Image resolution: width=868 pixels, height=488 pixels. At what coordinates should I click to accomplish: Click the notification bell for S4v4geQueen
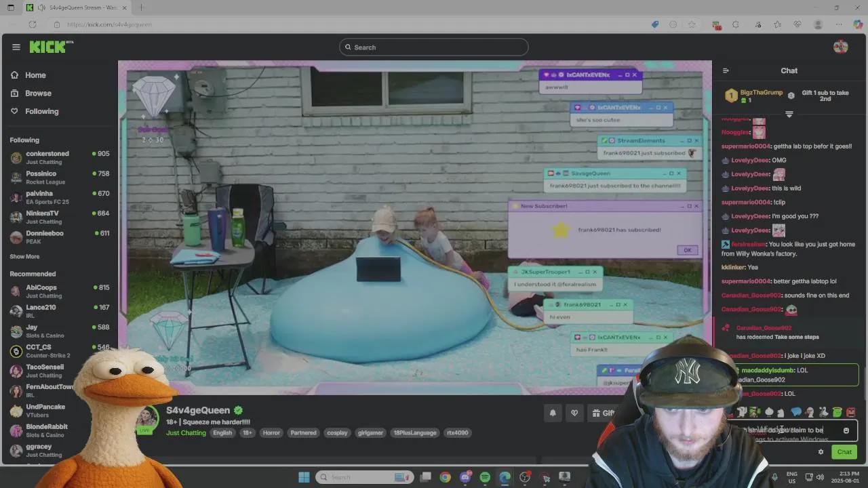[x=553, y=413]
